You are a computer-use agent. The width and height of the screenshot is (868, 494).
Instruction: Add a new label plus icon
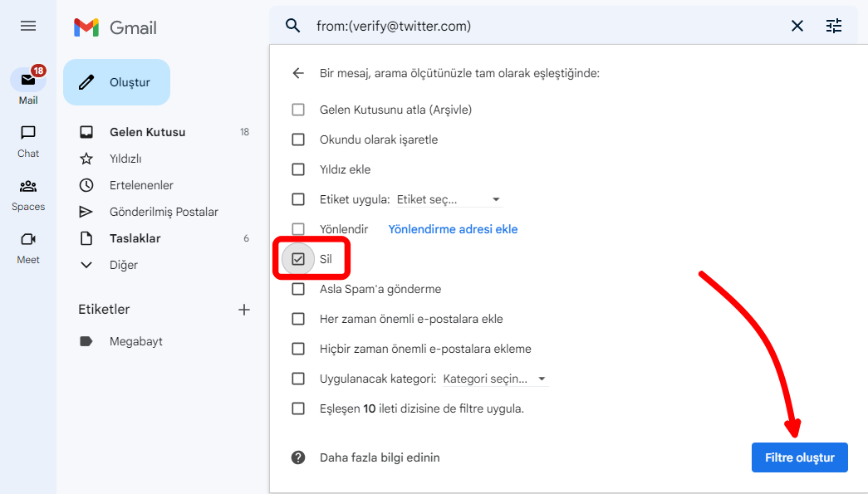point(244,310)
